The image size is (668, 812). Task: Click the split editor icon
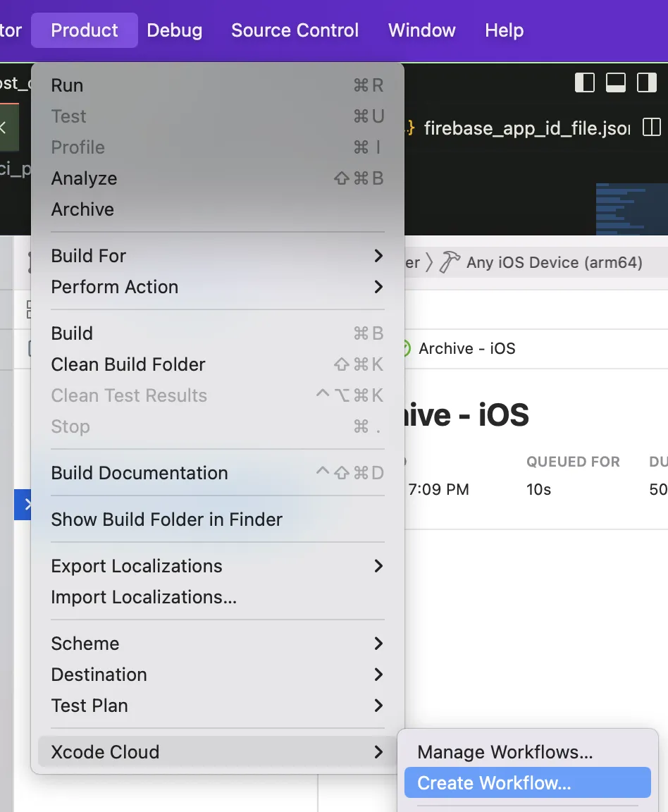[x=652, y=128]
